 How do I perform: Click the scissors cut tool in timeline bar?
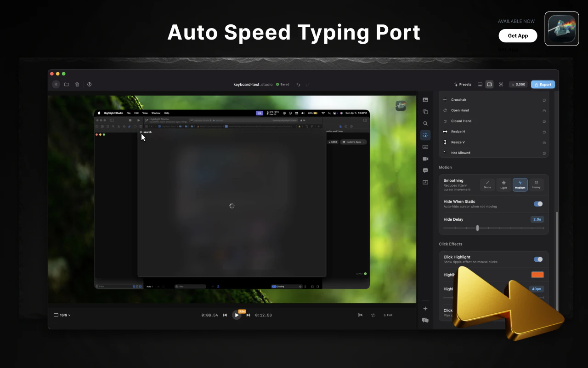point(360,315)
